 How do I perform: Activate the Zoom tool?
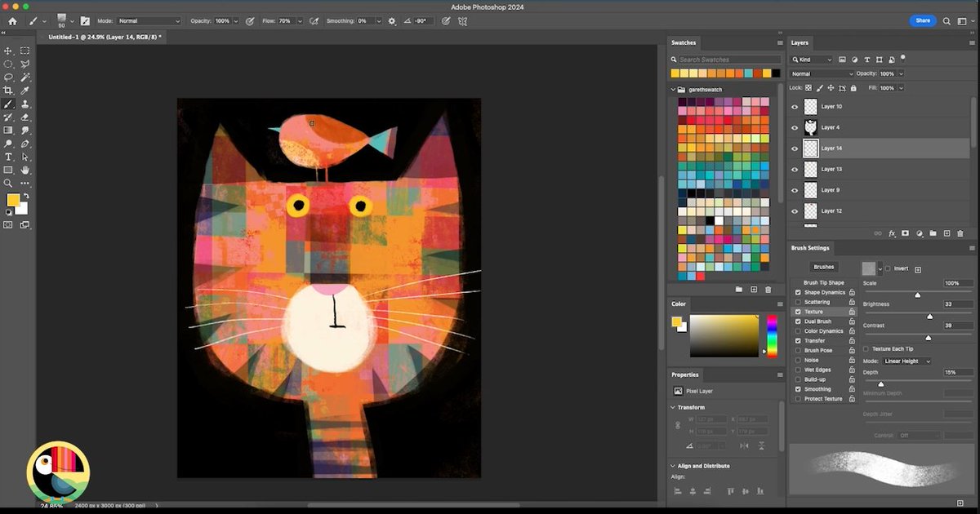click(x=9, y=184)
